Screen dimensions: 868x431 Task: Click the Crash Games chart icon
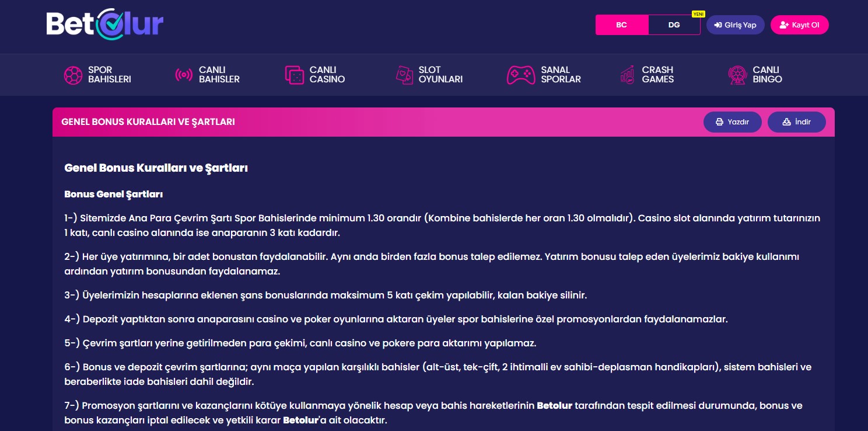[628, 75]
